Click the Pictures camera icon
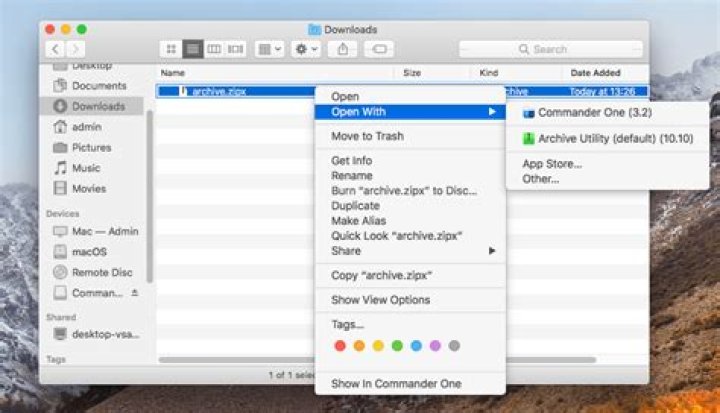The width and height of the screenshot is (720, 413). tap(60, 147)
